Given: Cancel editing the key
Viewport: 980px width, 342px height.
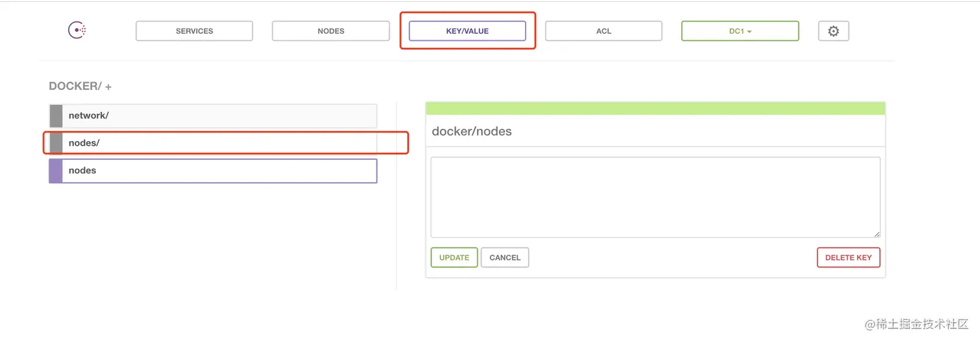Looking at the screenshot, I should click(505, 257).
